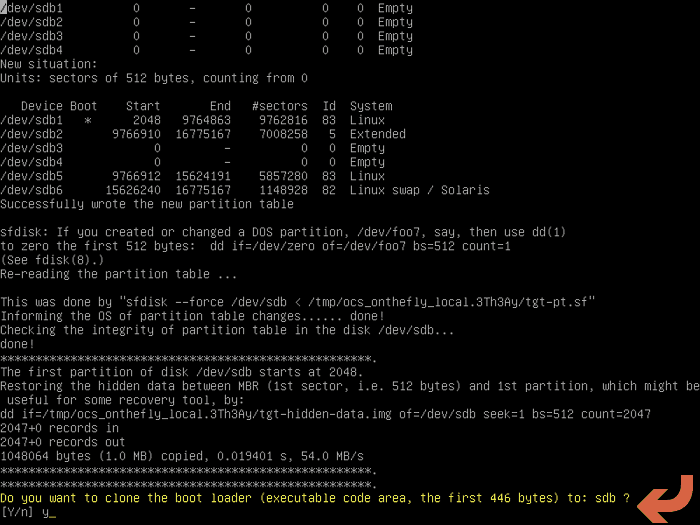This screenshot has width=700, height=525.
Task: Click 'Informing the OS of partition table changes' line
Action: pyautogui.click(x=192, y=316)
